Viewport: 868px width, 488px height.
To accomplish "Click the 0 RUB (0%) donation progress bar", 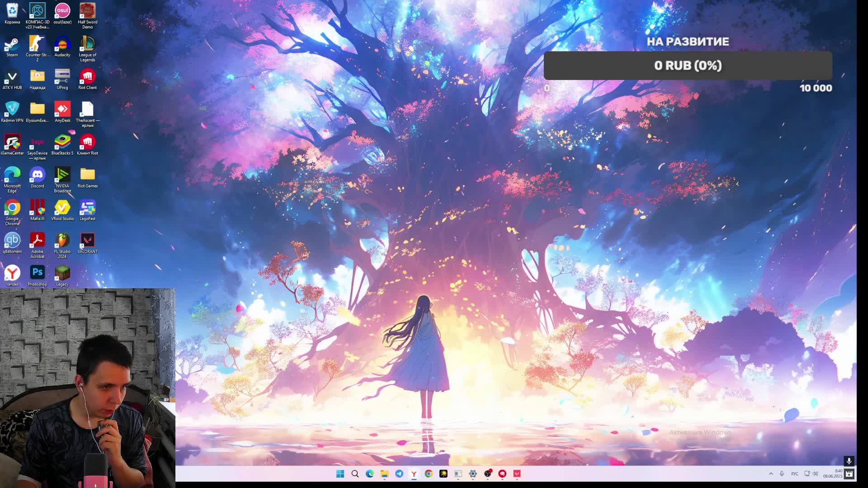I will coord(688,66).
